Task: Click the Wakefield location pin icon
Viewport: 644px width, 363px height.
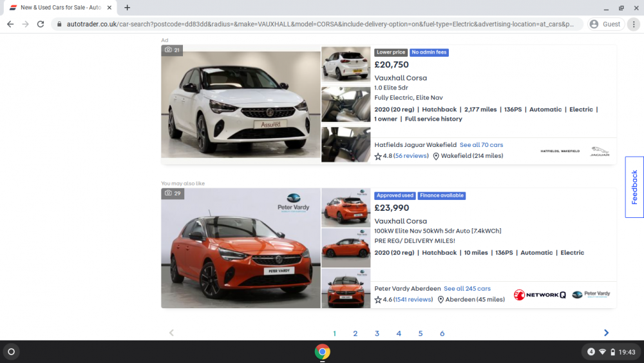Action: [x=436, y=156]
